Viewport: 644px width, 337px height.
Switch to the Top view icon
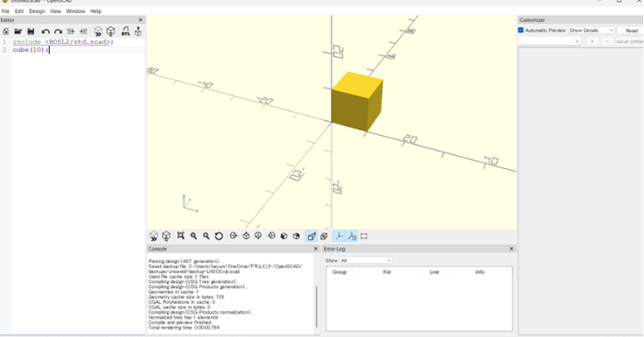click(x=246, y=236)
